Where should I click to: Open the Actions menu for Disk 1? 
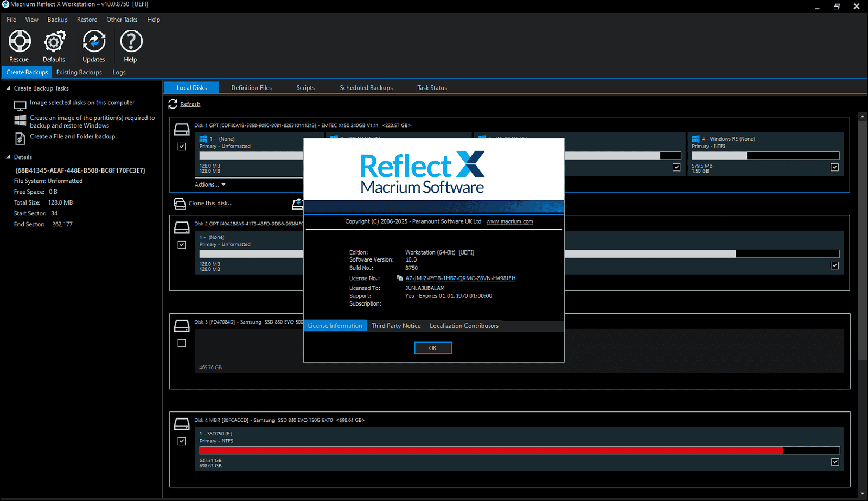pos(210,184)
